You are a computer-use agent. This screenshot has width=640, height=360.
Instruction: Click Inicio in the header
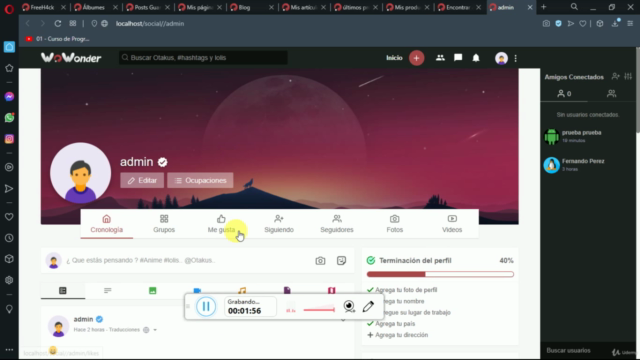tap(394, 58)
